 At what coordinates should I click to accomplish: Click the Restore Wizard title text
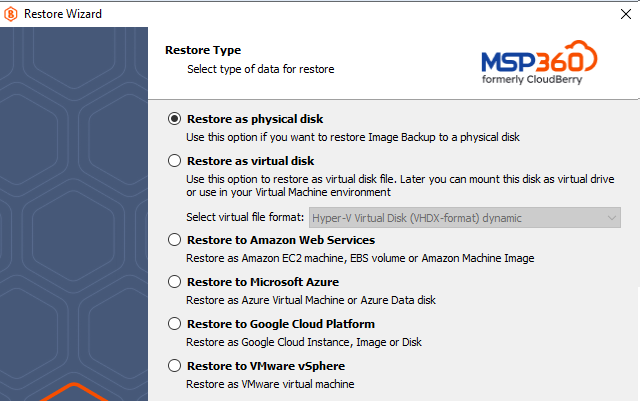pyautogui.click(x=63, y=14)
